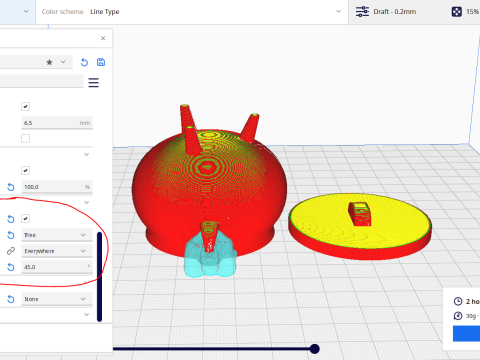Collapse the section chevron below None

pos(87,314)
